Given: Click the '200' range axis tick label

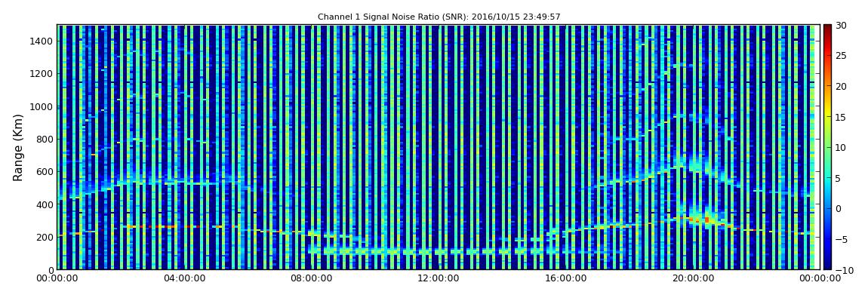Looking at the screenshot, I should (44, 237).
